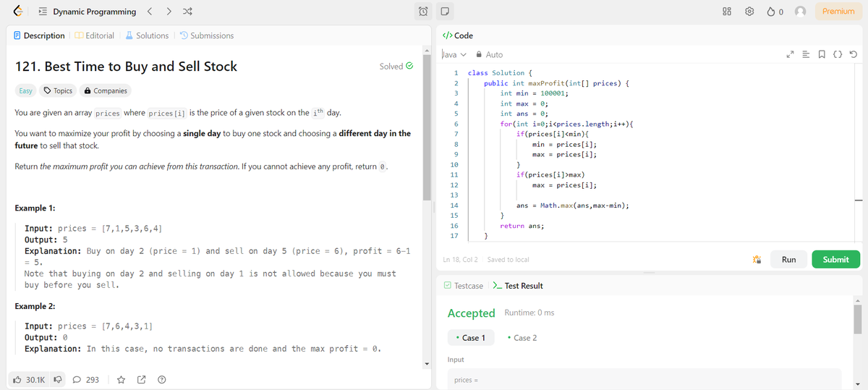The image size is (868, 390).
Task: Expand the Topics tag
Action: tap(59, 90)
